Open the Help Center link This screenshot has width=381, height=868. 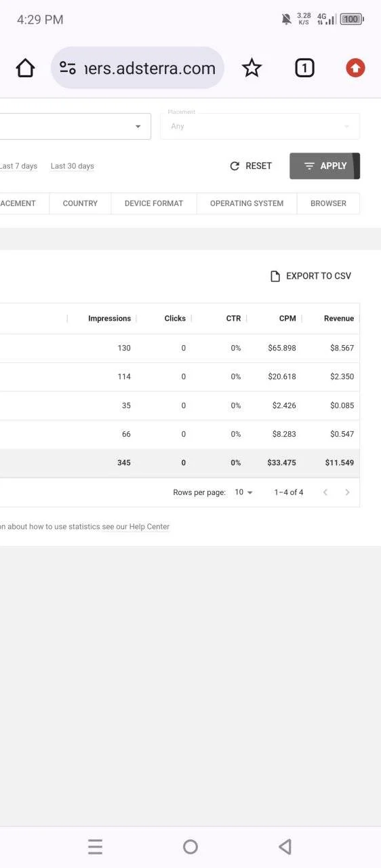(136, 527)
